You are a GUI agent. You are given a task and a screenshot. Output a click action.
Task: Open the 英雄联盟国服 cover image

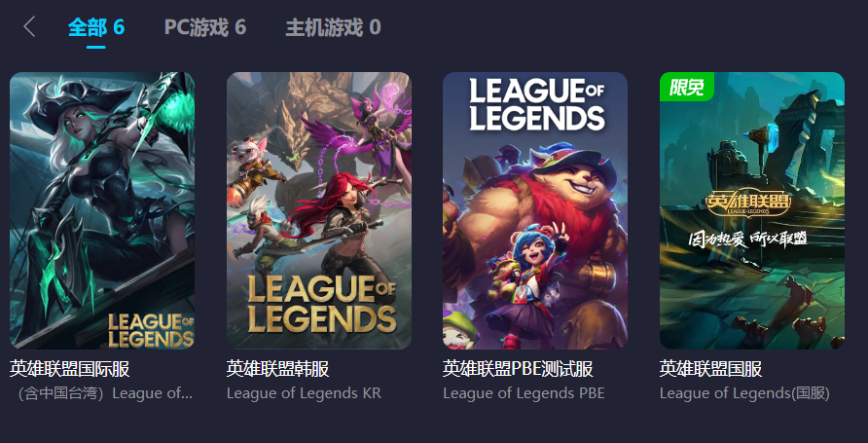752,210
